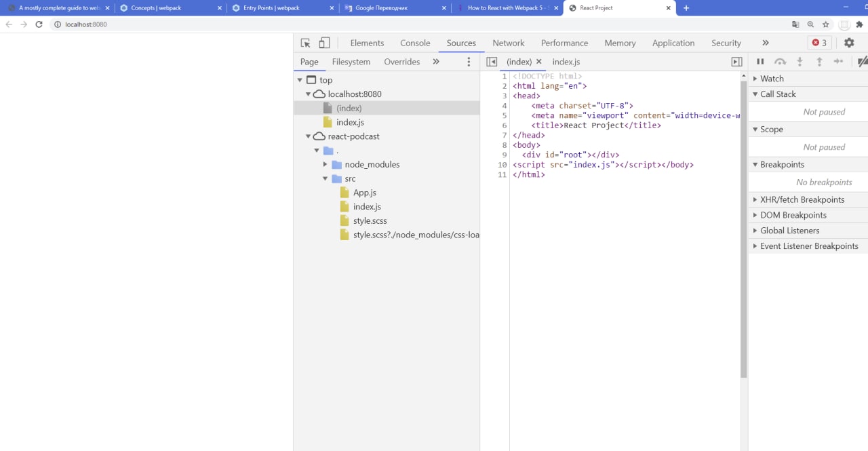The width and height of the screenshot is (868, 451).
Task: Click the red error count badge
Action: [820, 43]
